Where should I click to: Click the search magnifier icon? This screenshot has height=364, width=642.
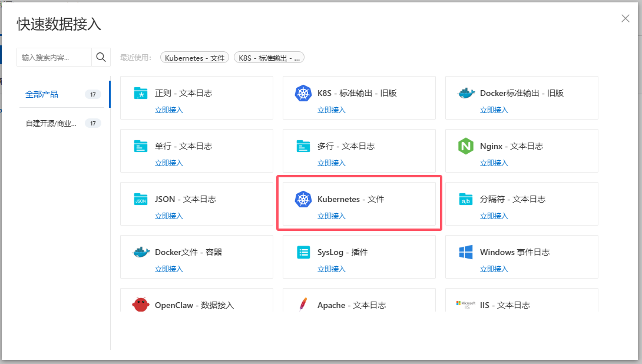point(101,57)
